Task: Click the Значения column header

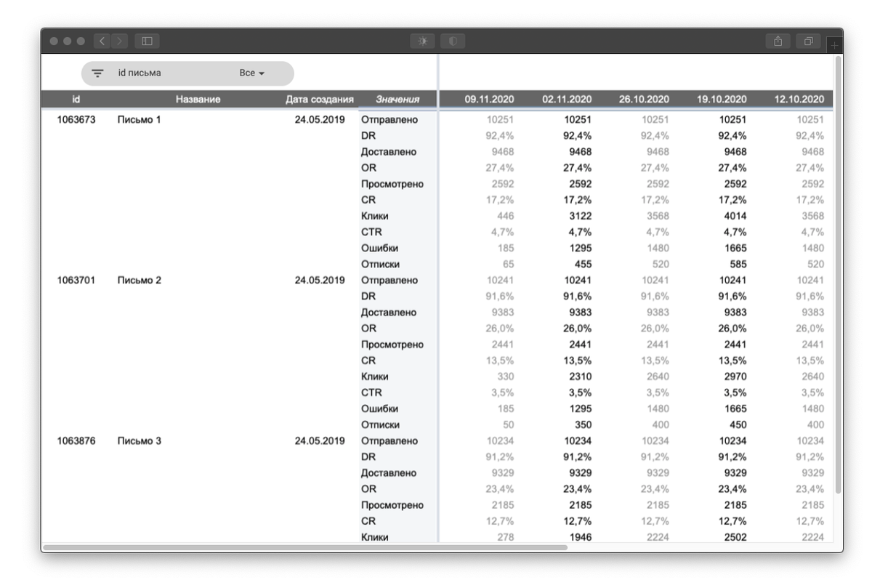Action: point(397,99)
